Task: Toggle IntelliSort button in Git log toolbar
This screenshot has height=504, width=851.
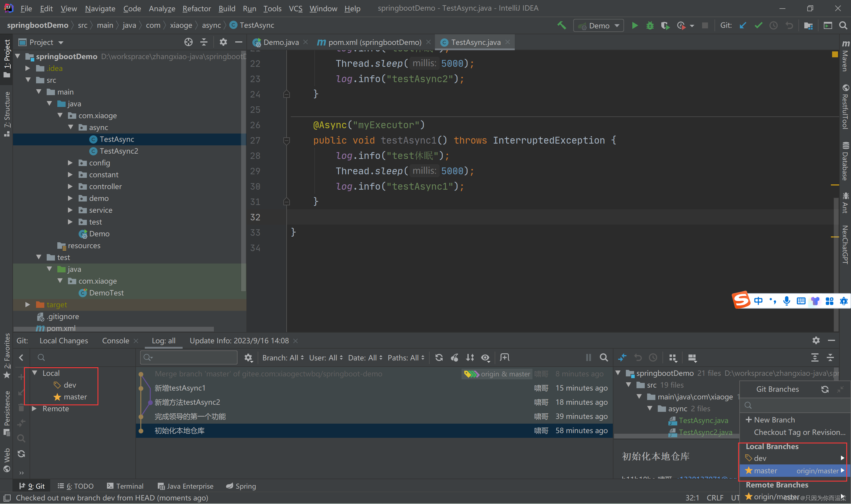Action: [x=470, y=358]
